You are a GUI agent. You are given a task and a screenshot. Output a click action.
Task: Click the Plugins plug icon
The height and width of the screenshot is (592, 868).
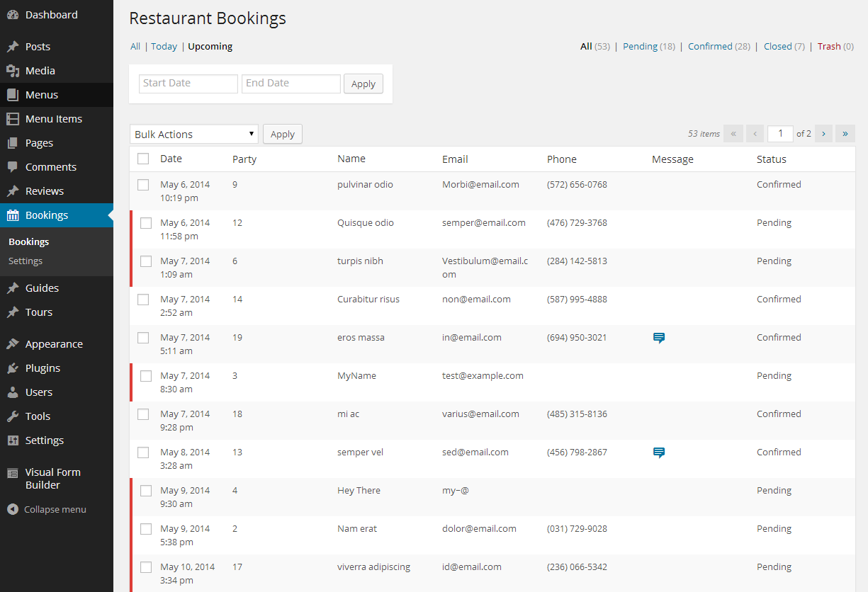click(x=13, y=368)
